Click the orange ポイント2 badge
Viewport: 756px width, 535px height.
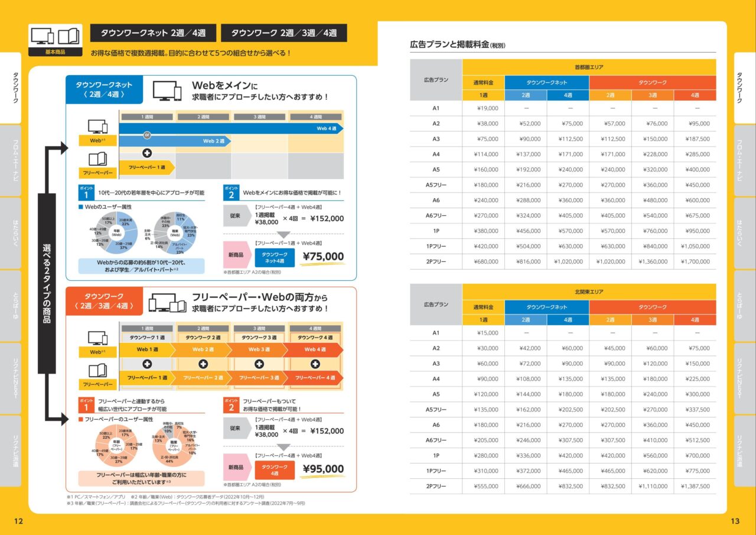click(231, 404)
